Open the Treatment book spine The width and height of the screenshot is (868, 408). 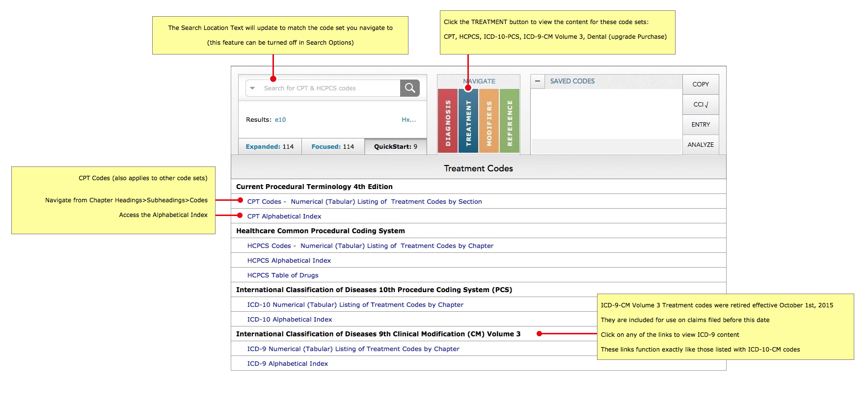click(x=468, y=121)
